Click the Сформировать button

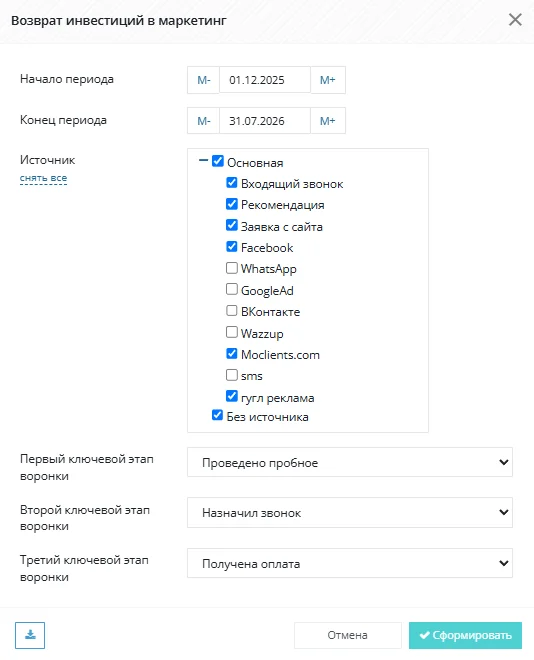[465, 635]
